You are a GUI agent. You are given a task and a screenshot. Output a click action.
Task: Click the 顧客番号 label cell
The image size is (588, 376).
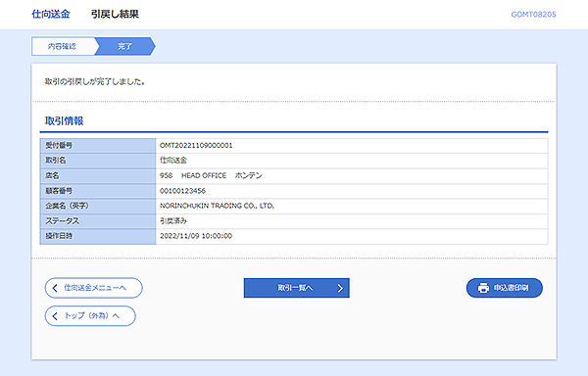[98, 191]
